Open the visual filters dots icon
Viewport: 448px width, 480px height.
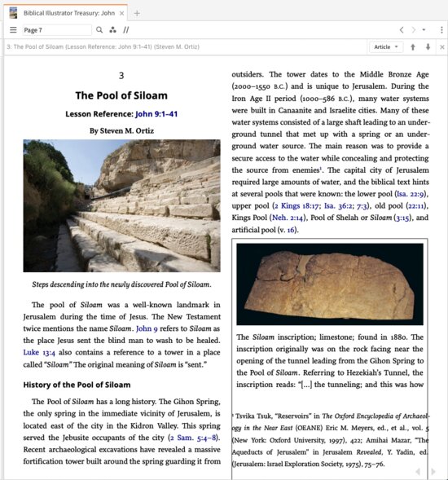113,29
